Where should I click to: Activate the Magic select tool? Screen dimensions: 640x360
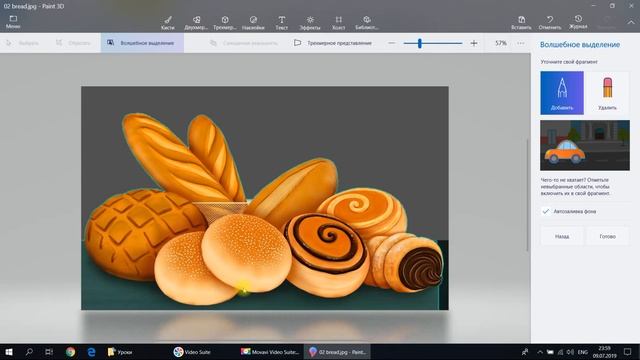pyautogui.click(x=142, y=43)
